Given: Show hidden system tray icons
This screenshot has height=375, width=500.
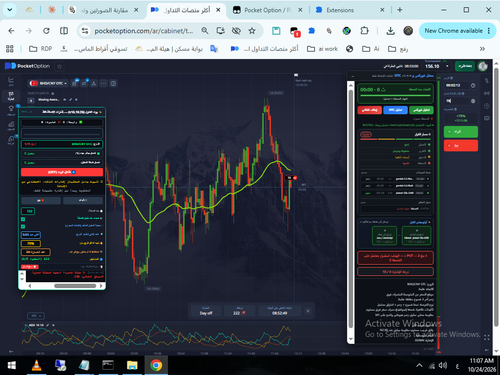Looking at the screenshot, I should click(419, 365).
